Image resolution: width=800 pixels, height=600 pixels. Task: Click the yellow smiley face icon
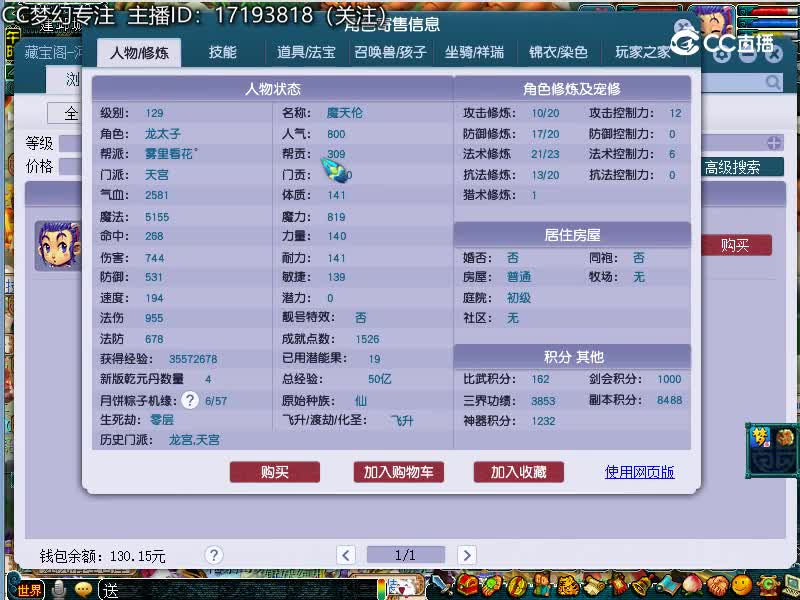pyautogui.click(x=742, y=585)
